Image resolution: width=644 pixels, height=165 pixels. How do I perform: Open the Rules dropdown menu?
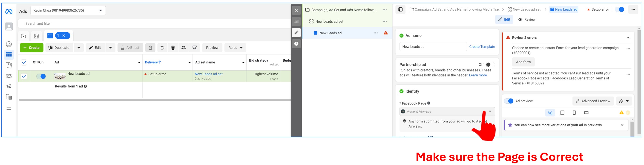click(235, 48)
